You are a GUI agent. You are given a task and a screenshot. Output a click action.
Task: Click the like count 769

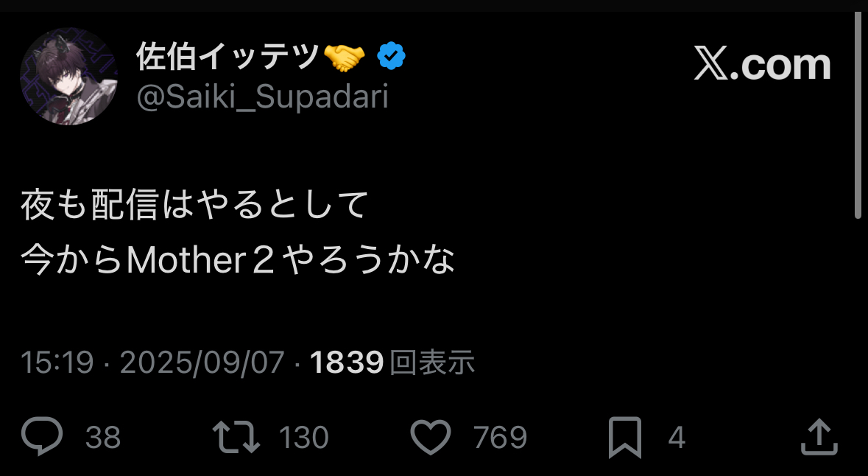coord(501,438)
